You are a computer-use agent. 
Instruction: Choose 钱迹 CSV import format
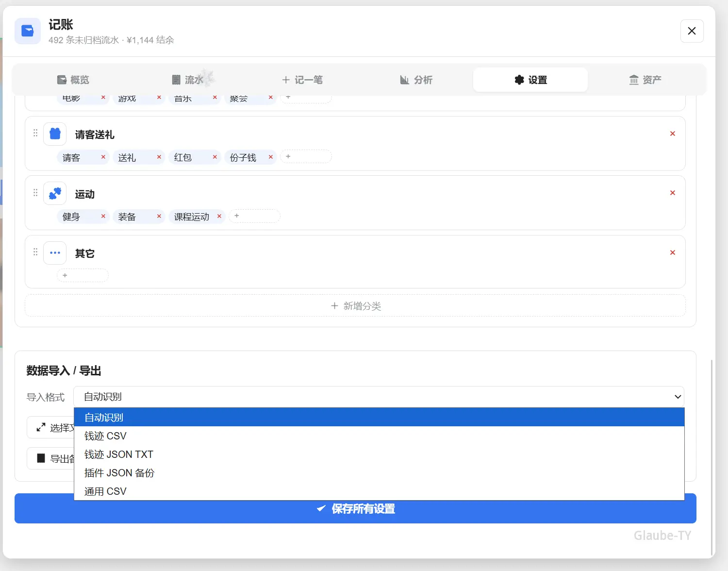tap(379, 436)
